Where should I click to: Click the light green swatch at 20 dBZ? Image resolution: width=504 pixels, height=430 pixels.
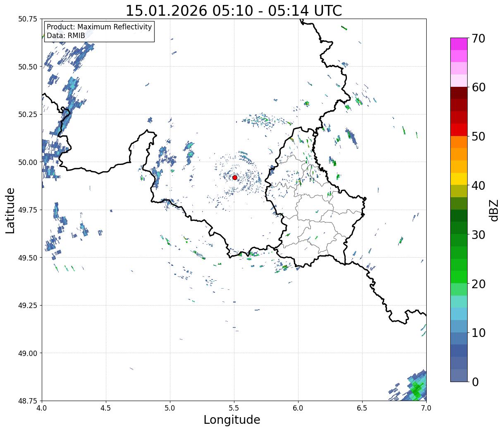pos(459,289)
